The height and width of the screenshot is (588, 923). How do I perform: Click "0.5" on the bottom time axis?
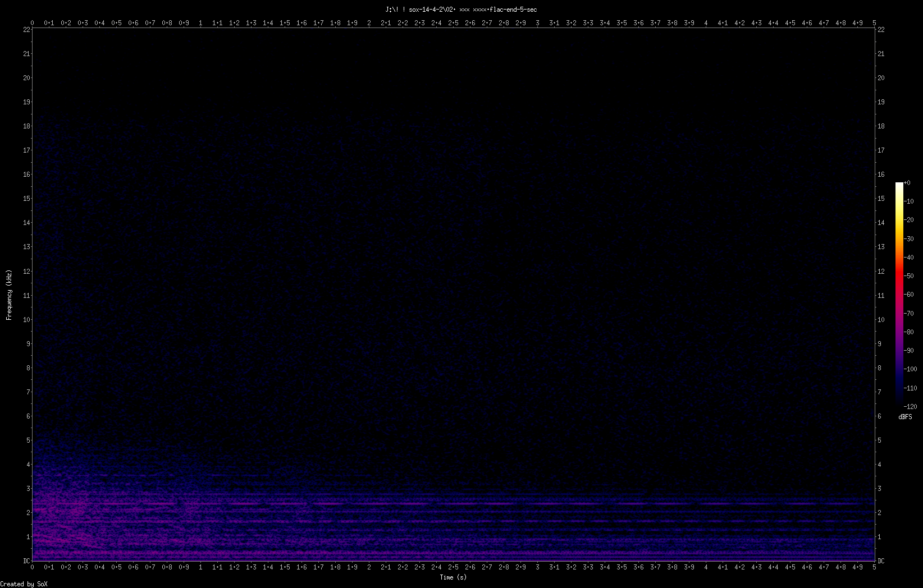pyautogui.click(x=116, y=567)
